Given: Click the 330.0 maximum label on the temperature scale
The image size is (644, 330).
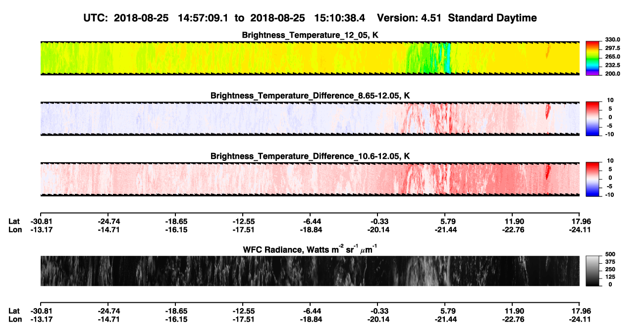Looking at the screenshot, I should (613, 40).
